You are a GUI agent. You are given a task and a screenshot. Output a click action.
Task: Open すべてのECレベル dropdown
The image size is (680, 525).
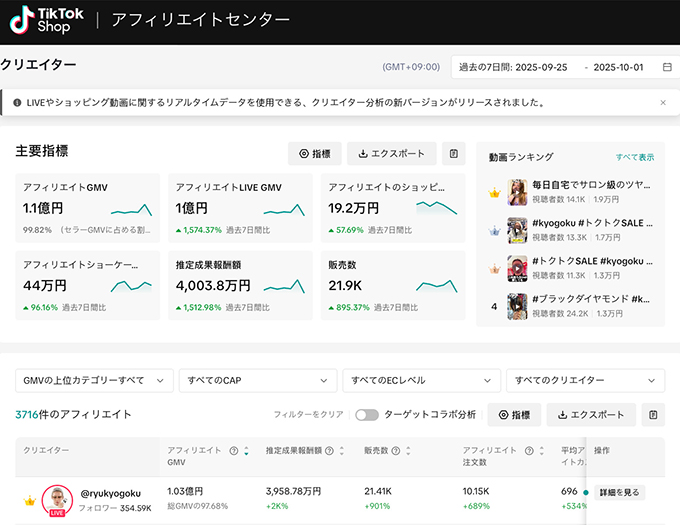tap(420, 381)
